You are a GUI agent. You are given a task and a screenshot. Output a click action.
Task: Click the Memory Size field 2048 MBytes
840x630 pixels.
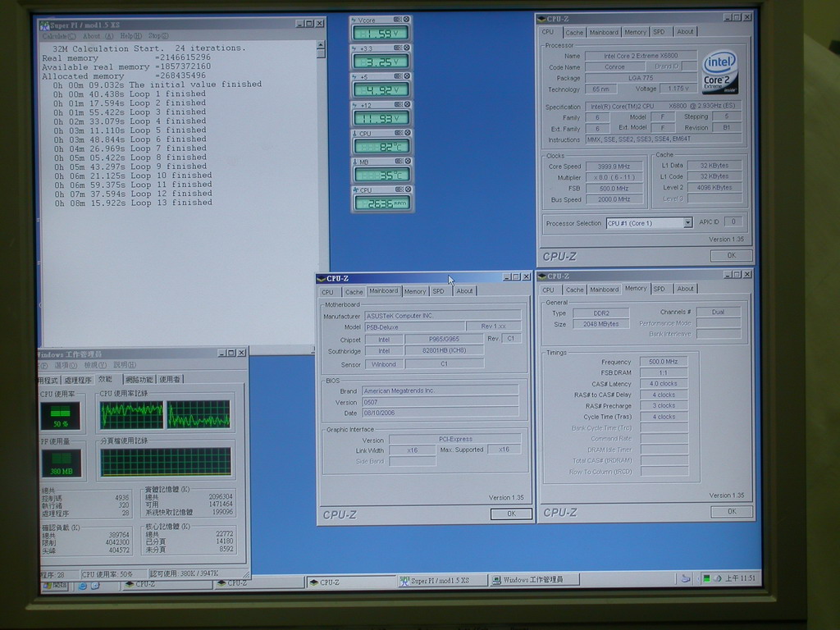601,324
